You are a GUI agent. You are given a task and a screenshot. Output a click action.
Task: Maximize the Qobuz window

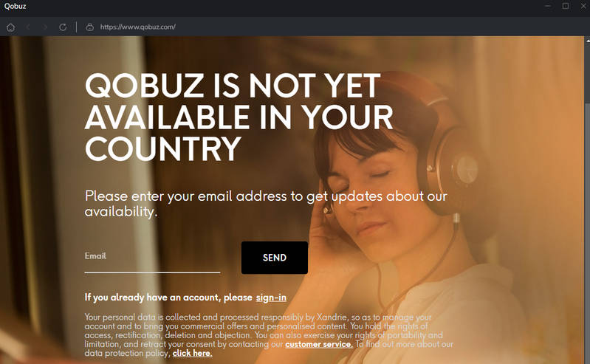point(566,6)
